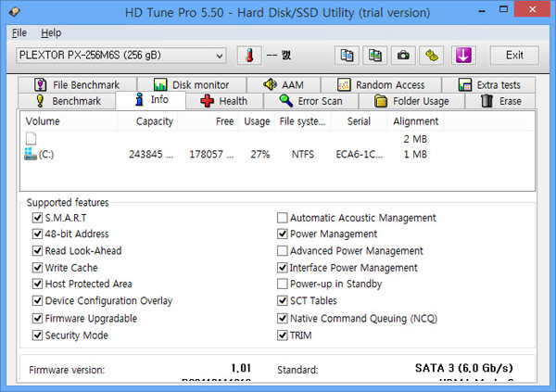Switch to the Benchmark tab
556x392 pixels.
point(67,101)
